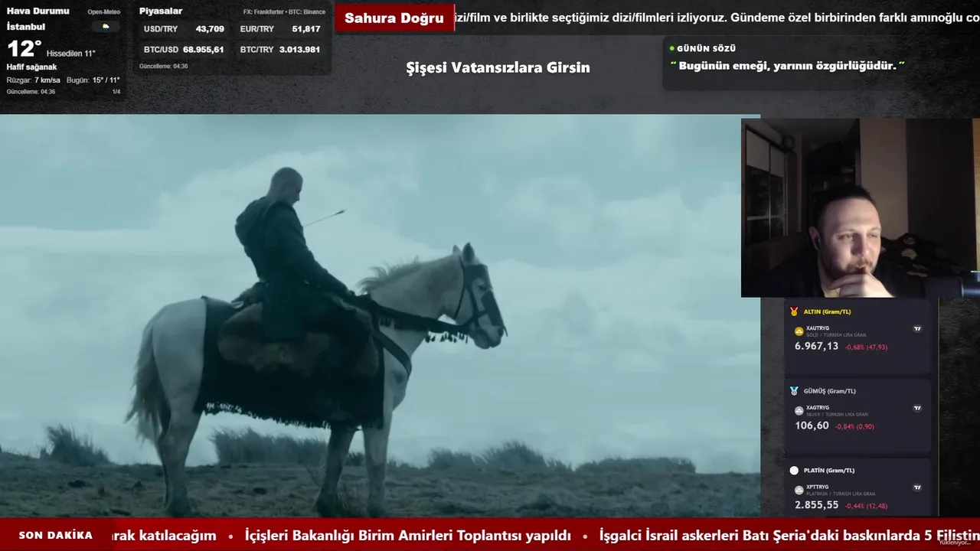The width and height of the screenshot is (980, 551).
Task: Click the gold price 6.967,13
Action: tap(817, 347)
